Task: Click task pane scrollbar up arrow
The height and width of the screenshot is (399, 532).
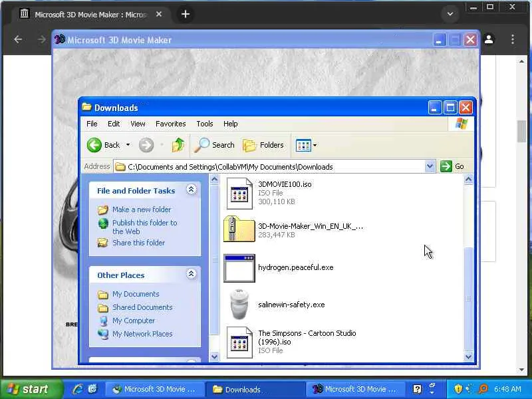Action: [214, 179]
